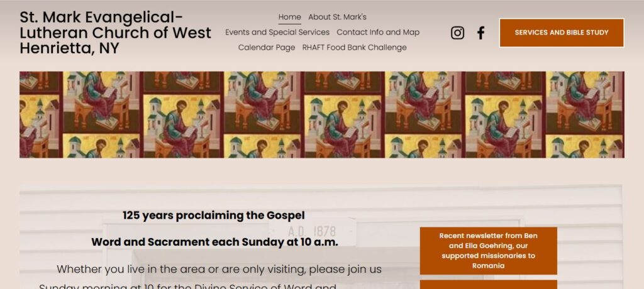Viewport: 644px width, 289px height.
Task: Navigate to the Calendar Page
Action: pyautogui.click(x=267, y=47)
